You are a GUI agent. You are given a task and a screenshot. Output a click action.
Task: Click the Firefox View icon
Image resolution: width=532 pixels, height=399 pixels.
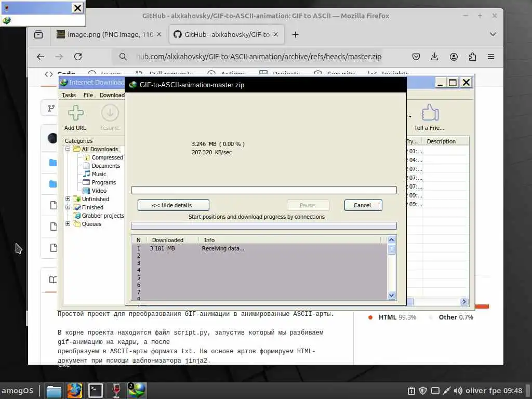coord(38,34)
